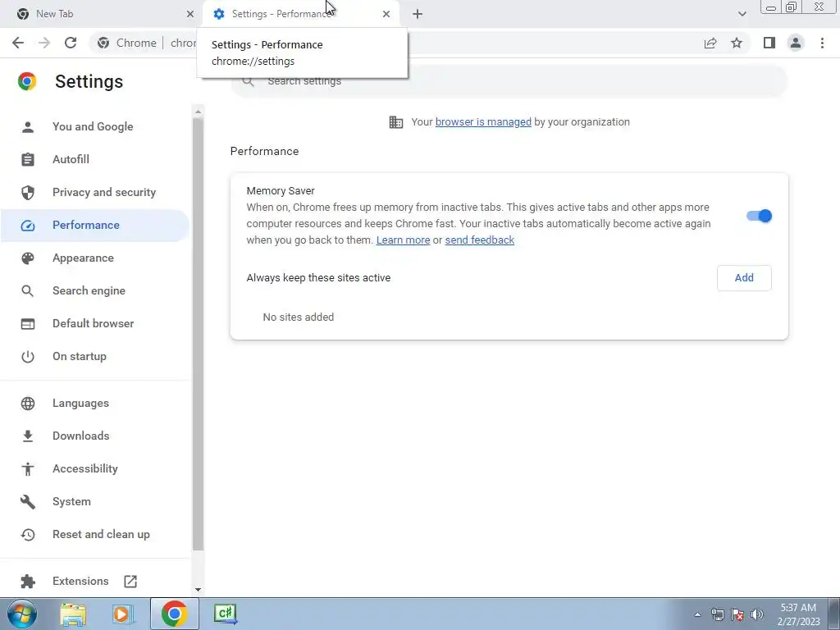
Task: Click the Search settings field
Action: click(509, 81)
